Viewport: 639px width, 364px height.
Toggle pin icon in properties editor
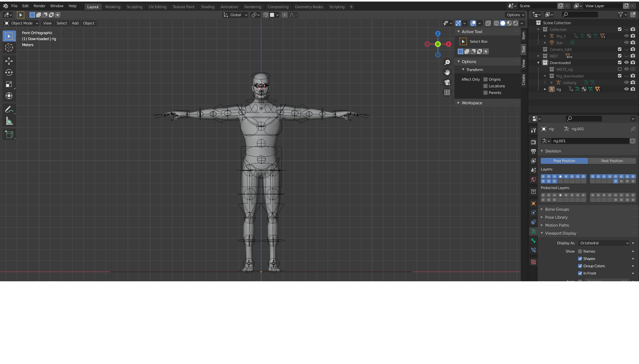tap(633, 129)
